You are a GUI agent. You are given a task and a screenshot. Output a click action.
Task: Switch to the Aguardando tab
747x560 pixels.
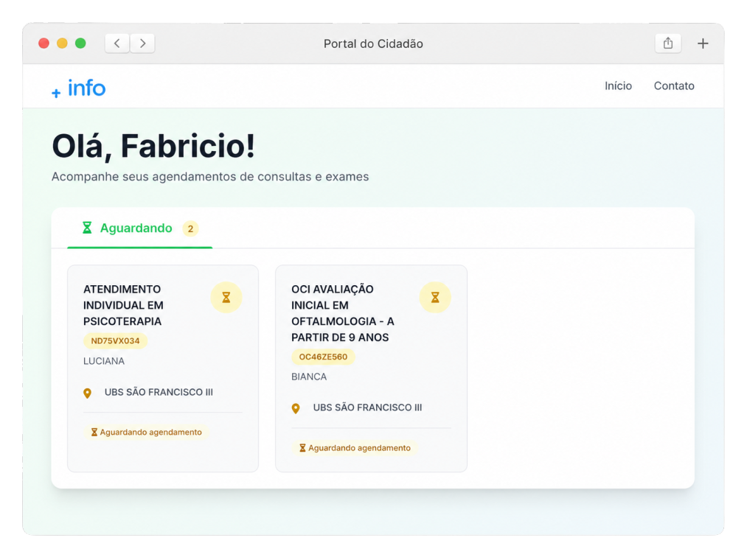coord(139,228)
